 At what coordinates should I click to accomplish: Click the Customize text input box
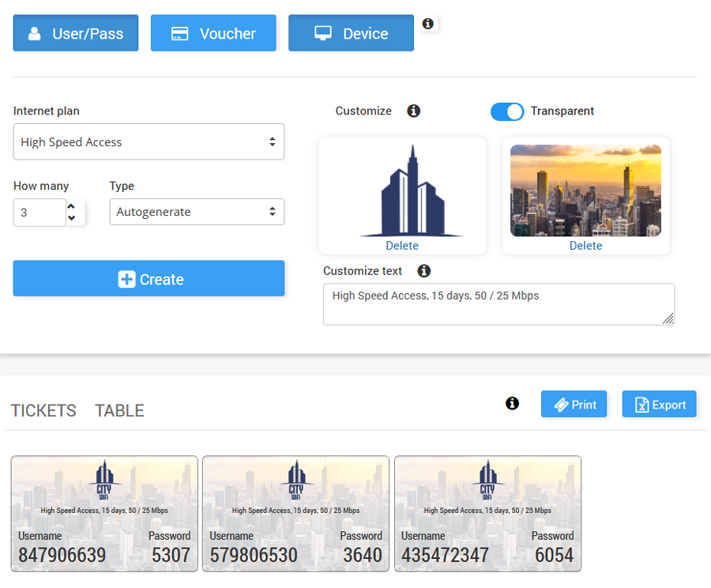498,304
